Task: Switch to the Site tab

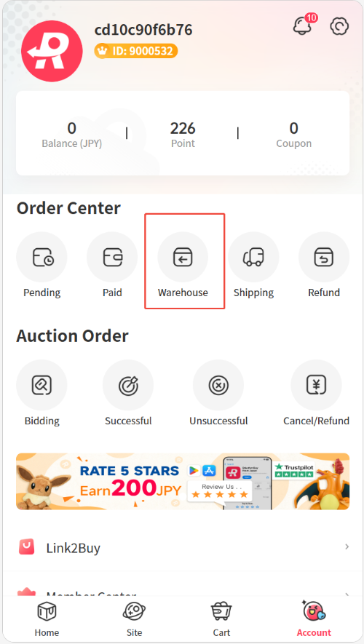Action: [135, 619]
